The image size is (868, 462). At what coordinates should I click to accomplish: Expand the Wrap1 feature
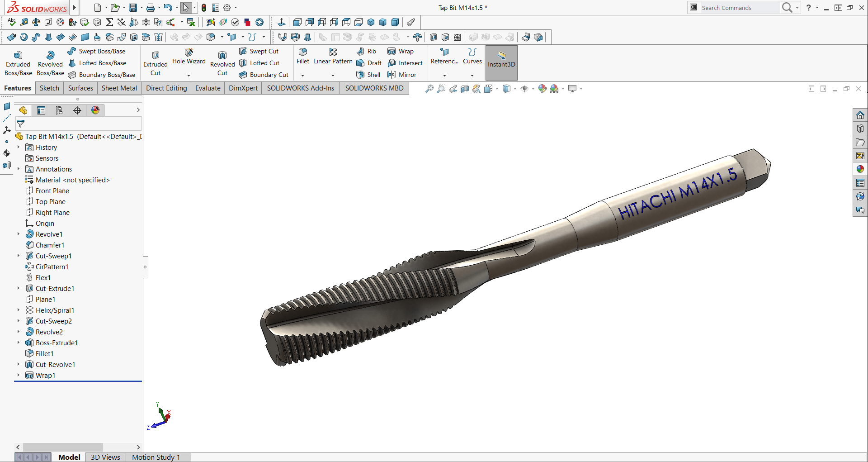pos(19,376)
